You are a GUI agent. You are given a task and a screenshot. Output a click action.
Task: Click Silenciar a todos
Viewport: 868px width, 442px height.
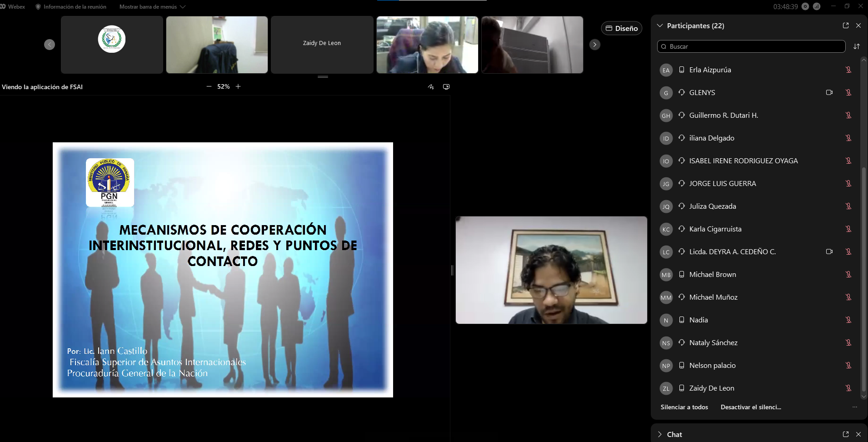tap(684, 407)
